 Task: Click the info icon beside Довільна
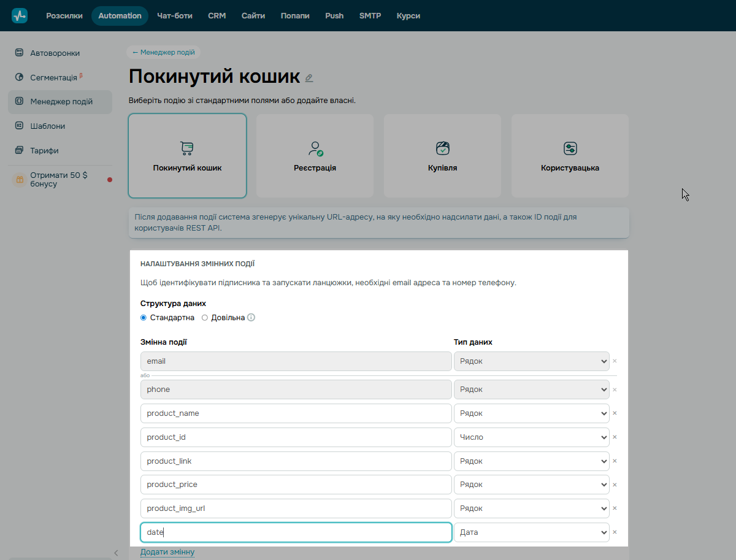pyautogui.click(x=251, y=318)
